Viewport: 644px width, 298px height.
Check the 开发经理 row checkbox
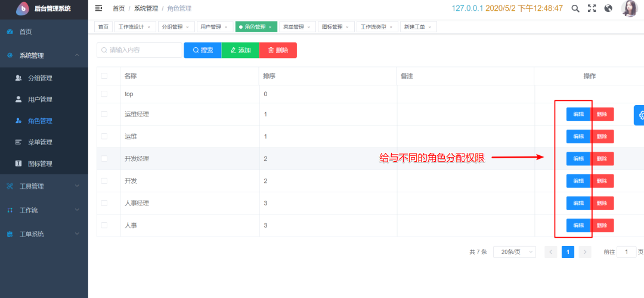104,158
